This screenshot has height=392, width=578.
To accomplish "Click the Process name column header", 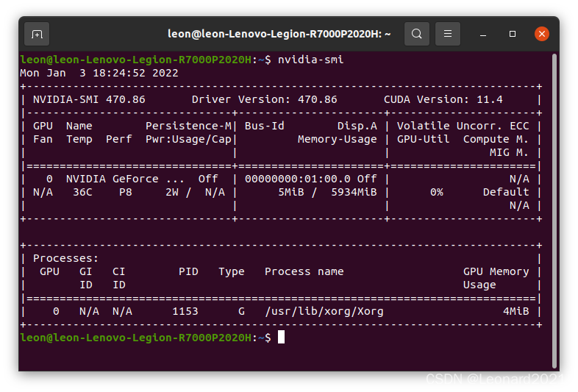I will [x=304, y=272].
